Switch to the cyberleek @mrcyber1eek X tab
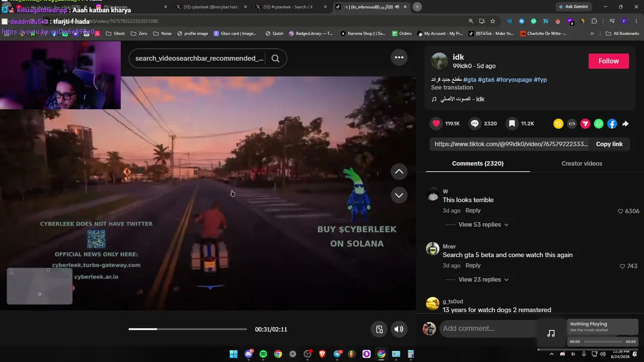The image size is (644, 362). (x=210, y=7)
